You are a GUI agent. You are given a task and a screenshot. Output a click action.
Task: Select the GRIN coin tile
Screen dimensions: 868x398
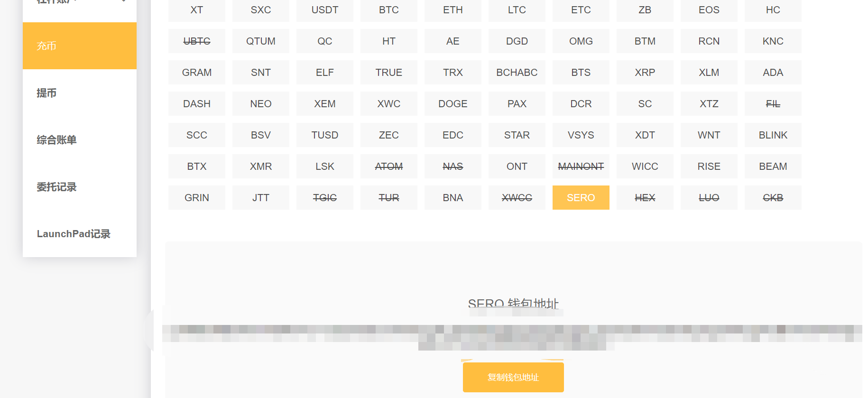pos(197,198)
